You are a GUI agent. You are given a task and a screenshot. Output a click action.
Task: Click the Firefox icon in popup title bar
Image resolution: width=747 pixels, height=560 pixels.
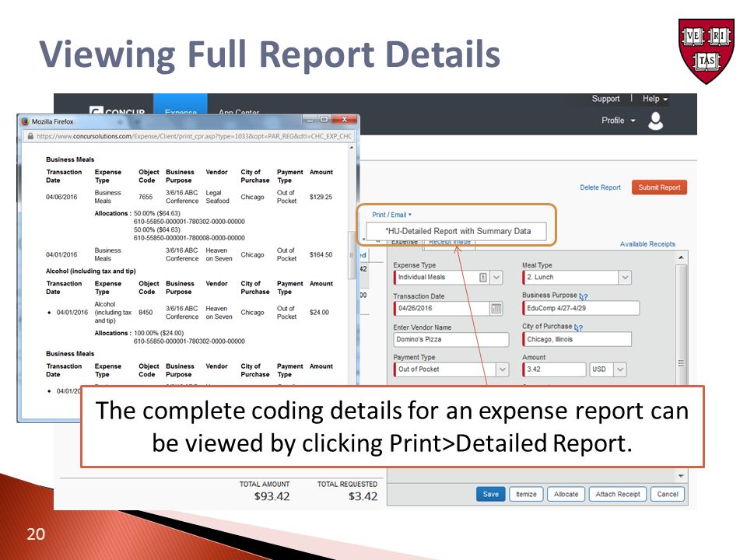(x=26, y=121)
